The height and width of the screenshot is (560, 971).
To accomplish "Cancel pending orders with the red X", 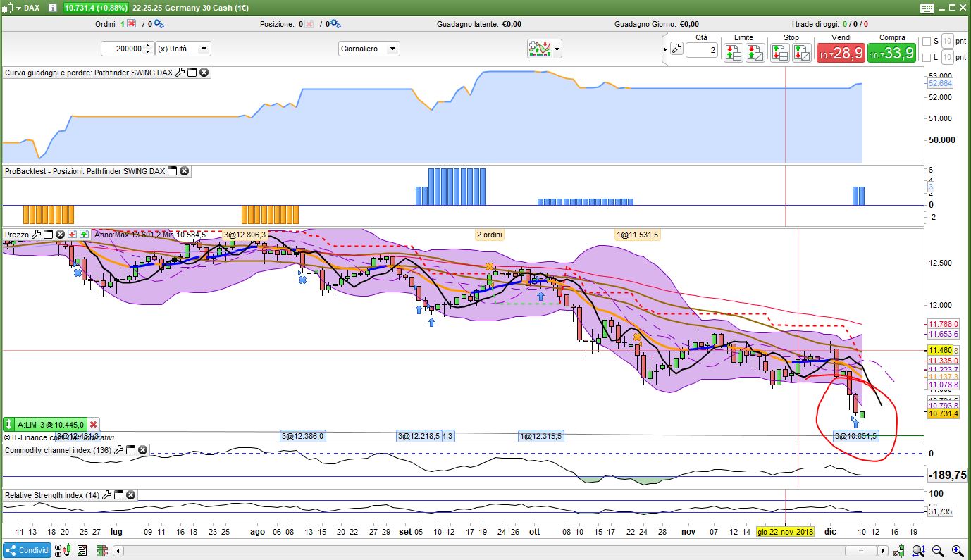I will pos(131,24).
